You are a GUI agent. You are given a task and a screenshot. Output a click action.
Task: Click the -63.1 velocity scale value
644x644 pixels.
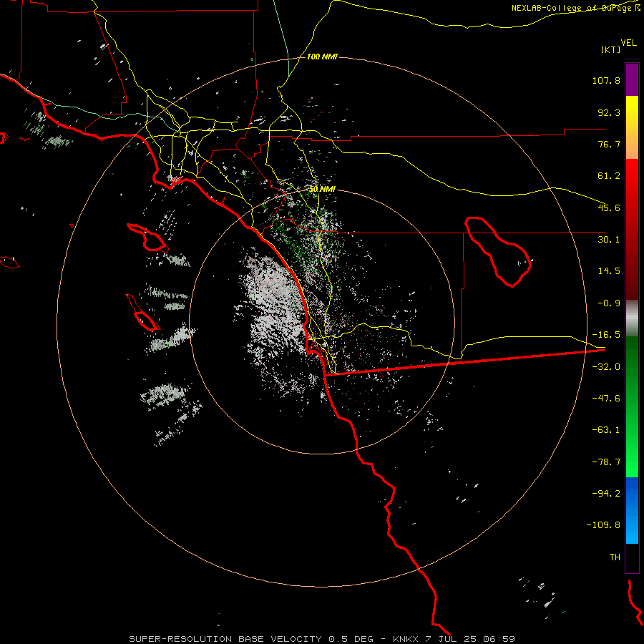click(x=606, y=430)
